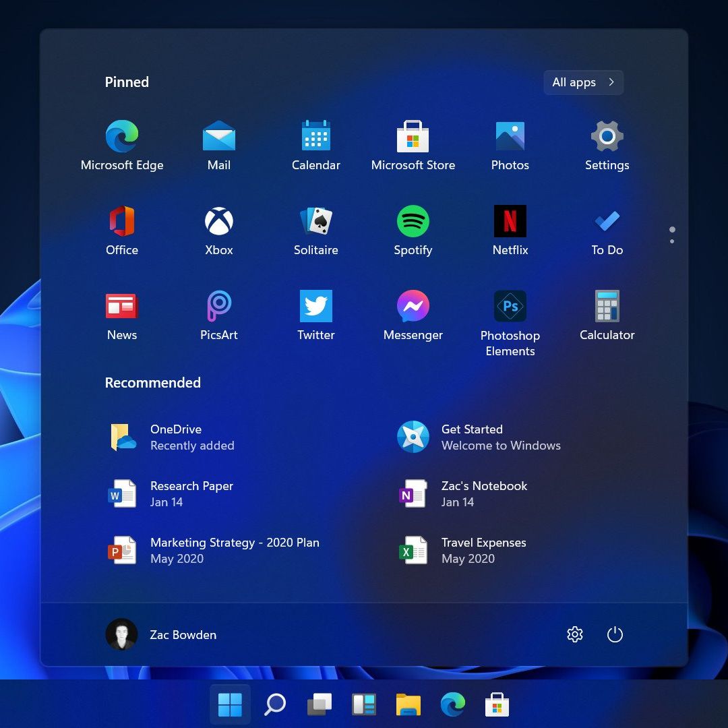Go to second page of pinned apps
This screenshot has height=728, width=728.
click(x=672, y=241)
